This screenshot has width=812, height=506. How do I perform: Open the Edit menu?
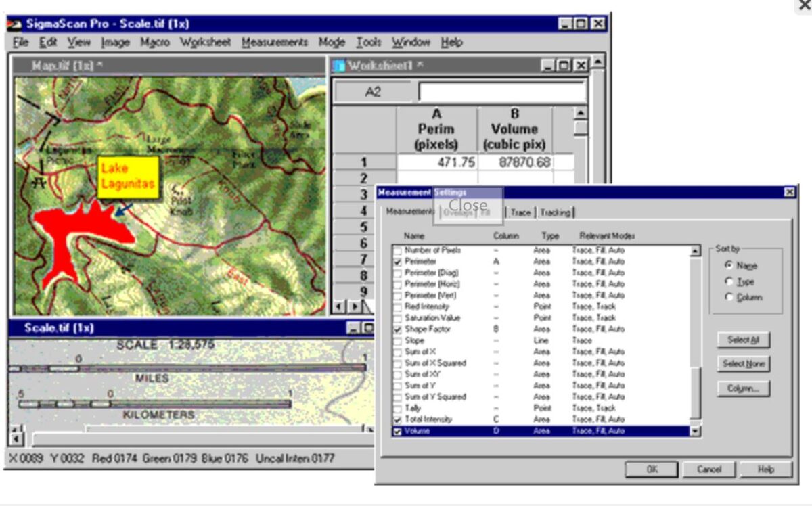pyautogui.click(x=48, y=42)
